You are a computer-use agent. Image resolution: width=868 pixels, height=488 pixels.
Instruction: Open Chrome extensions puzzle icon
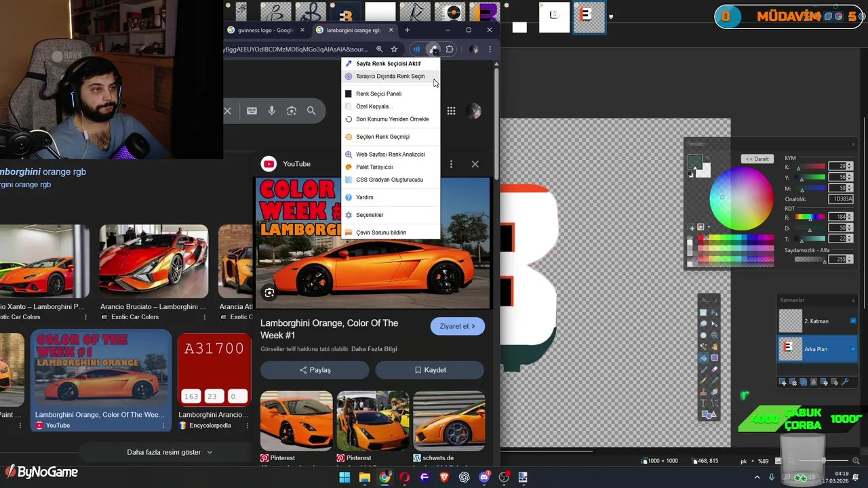(450, 49)
